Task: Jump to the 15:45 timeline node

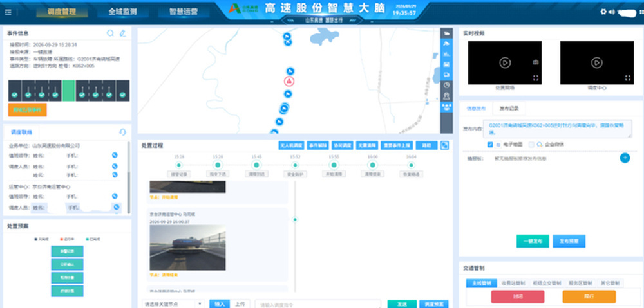Action: pyautogui.click(x=256, y=165)
